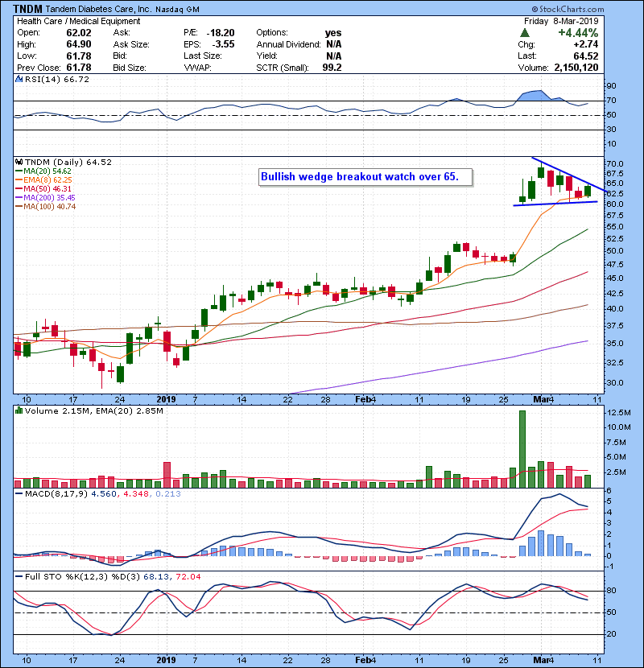The image size is (644, 668).
Task: Click the Volume 2.15M, EMA(20) 2.85M label
Action: pyautogui.click(x=93, y=411)
